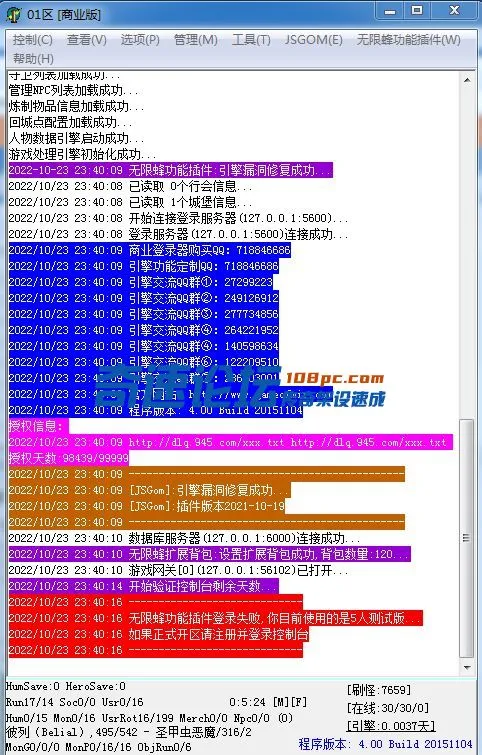Screen dimensions: 482x755
Task: Select the line with QQ群 122209510
Action: click(x=143, y=361)
